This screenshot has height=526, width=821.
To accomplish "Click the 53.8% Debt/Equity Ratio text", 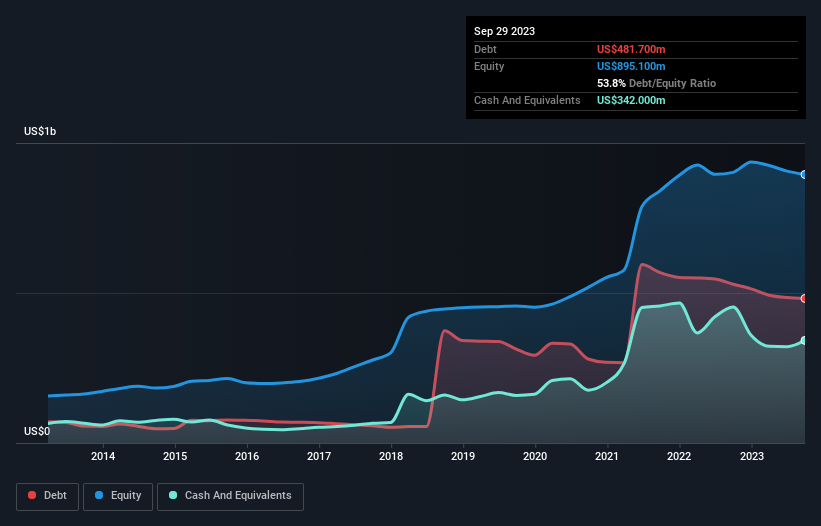I will [656, 83].
